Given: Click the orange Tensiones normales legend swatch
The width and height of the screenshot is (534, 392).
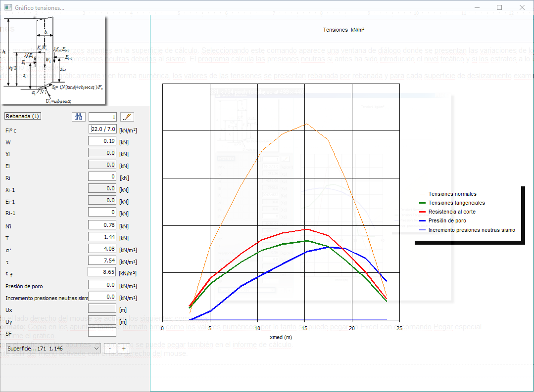Looking at the screenshot, I should (422, 194).
